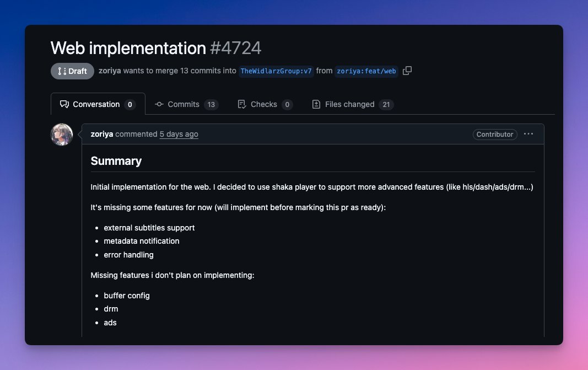This screenshot has width=588, height=370.
Task: Open the Checks tab
Action: pyautogui.click(x=265, y=104)
